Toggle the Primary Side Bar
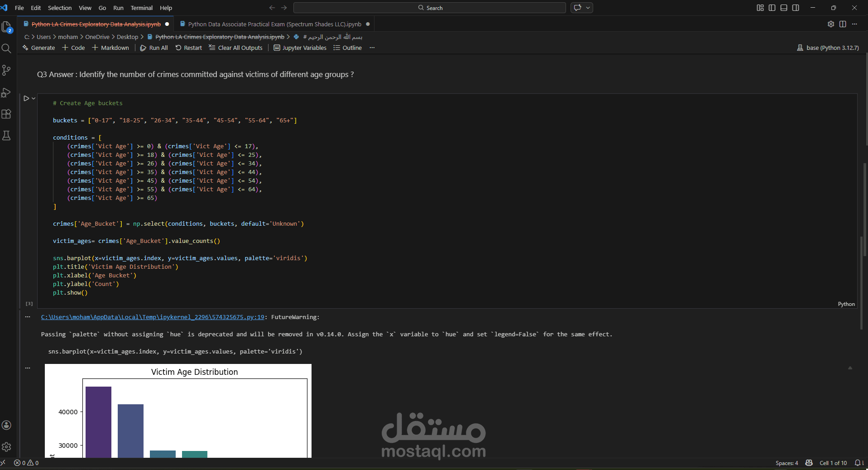868x470 pixels. (772, 8)
